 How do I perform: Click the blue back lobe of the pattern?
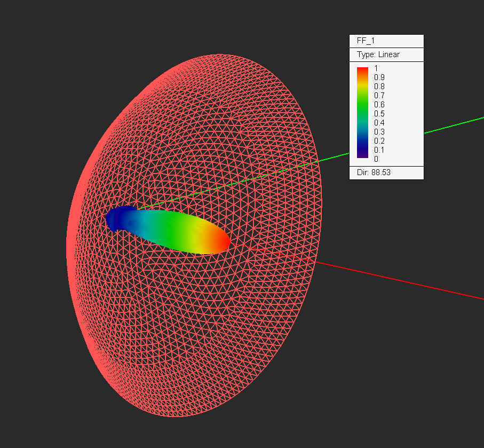click(x=118, y=218)
